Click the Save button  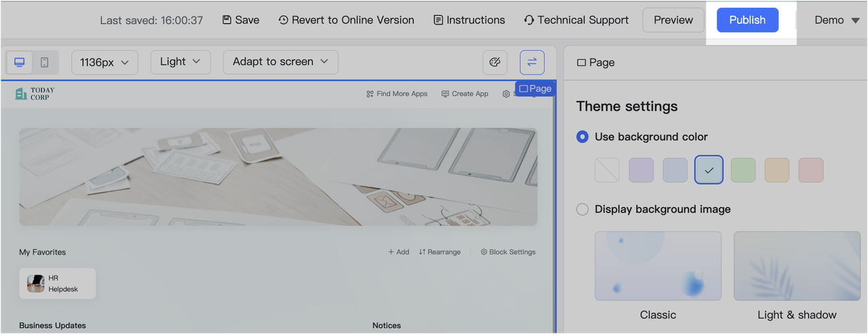pyautogui.click(x=241, y=20)
